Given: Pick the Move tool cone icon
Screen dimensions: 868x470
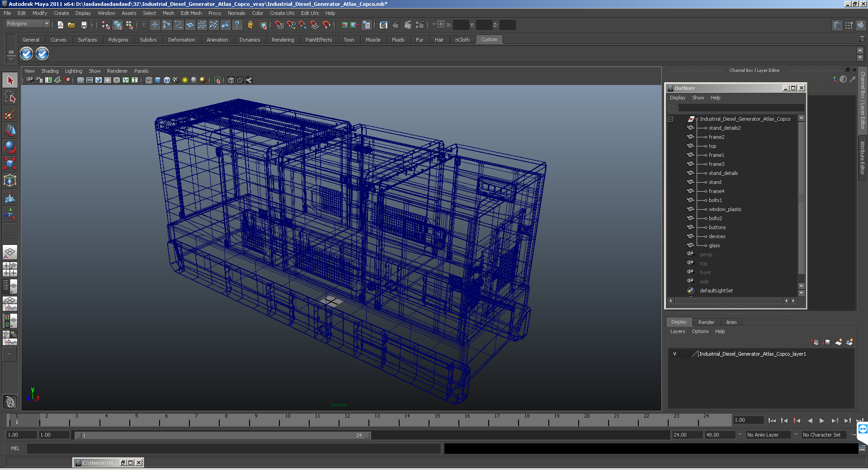Looking at the screenshot, I should click(10, 131).
